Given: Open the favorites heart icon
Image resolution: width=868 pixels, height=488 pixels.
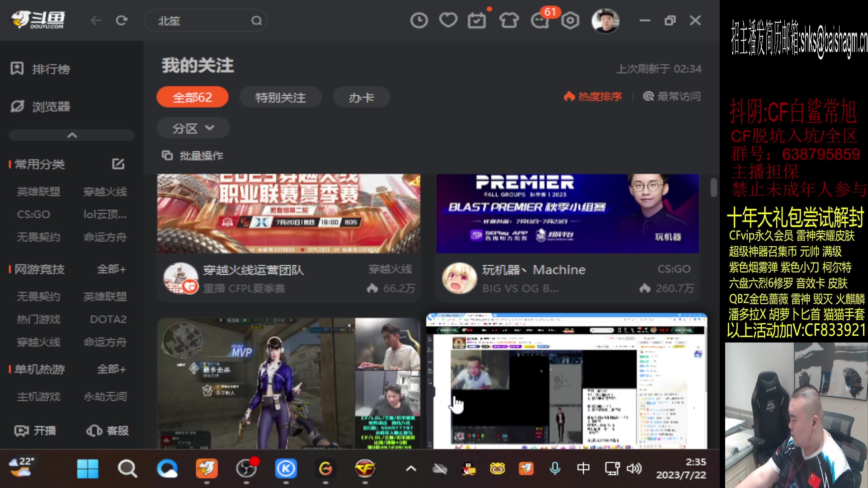Looking at the screenshot, I should pos(448,20).
